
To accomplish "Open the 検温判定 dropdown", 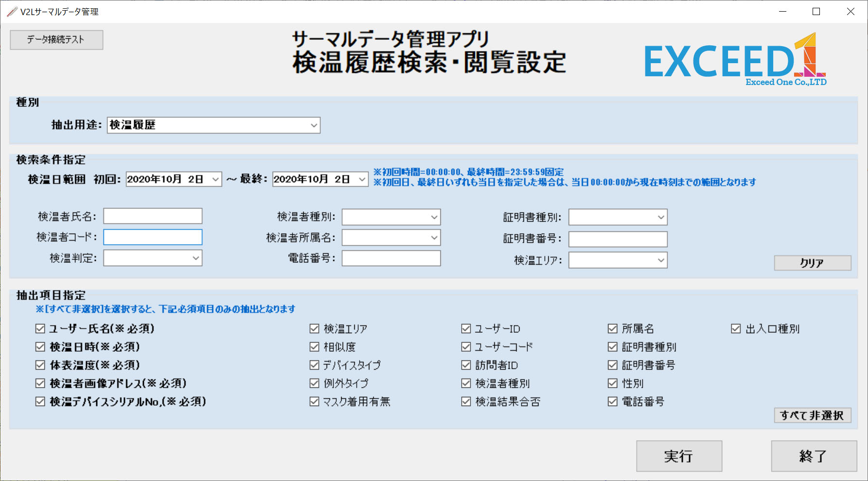I will pos(195,258).
